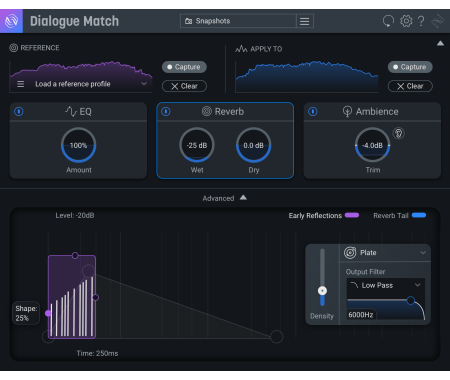Click the Output Filter label
This screenshot has height=380, width=450.
click(365, 272)
